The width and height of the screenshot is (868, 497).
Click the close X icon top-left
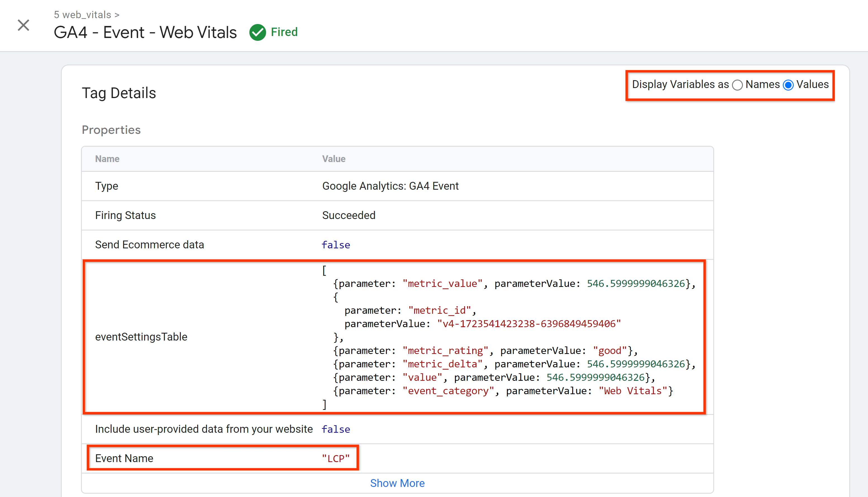coord(23,25)
